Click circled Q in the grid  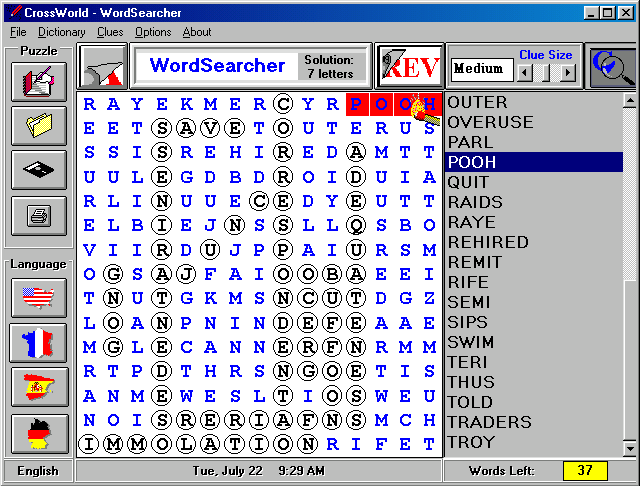356,225
